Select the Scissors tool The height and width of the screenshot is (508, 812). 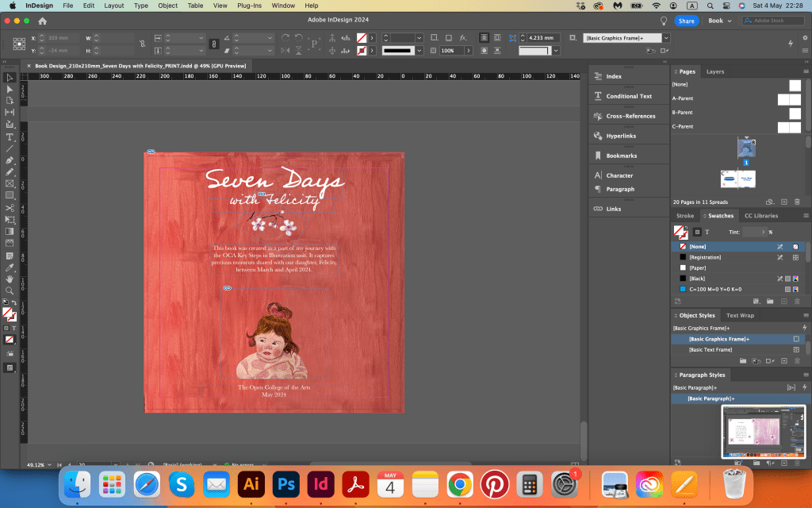tap(10, 208)
